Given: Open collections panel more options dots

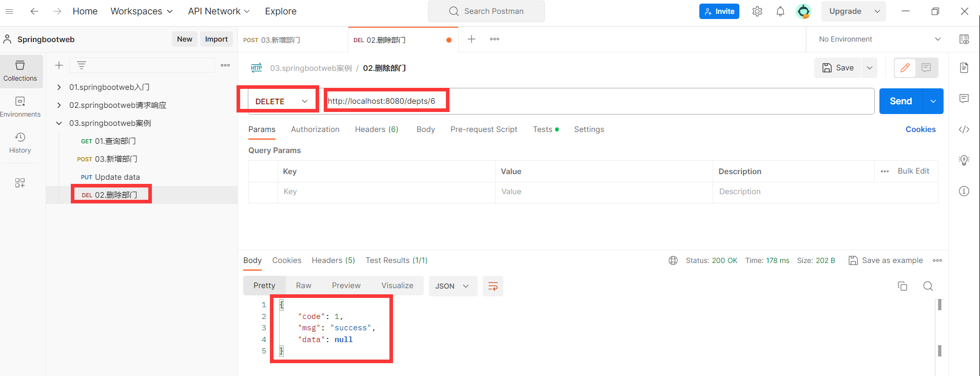Looking at the screenshot, I should (225, 65).
